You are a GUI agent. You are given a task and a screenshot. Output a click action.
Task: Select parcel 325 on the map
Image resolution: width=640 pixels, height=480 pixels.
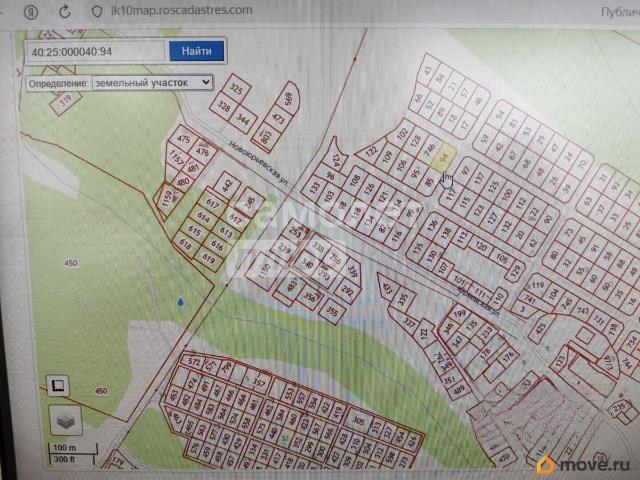coord(236,88)
